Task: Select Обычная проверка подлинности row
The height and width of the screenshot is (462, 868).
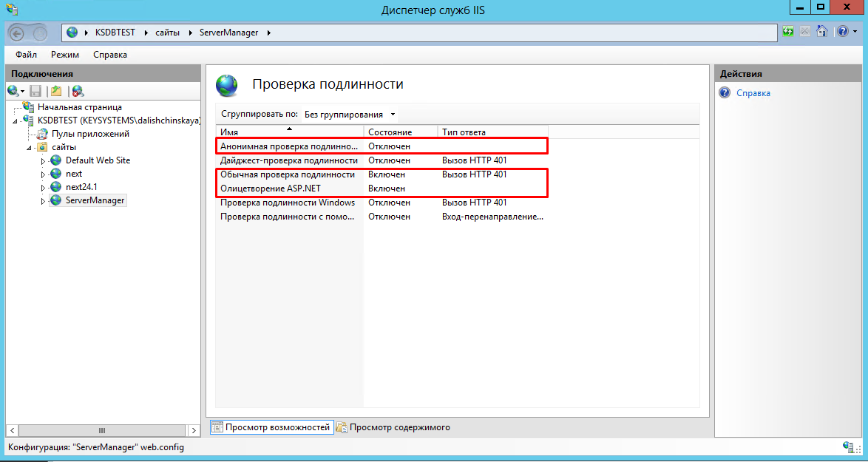Action: tap(382, 174)
